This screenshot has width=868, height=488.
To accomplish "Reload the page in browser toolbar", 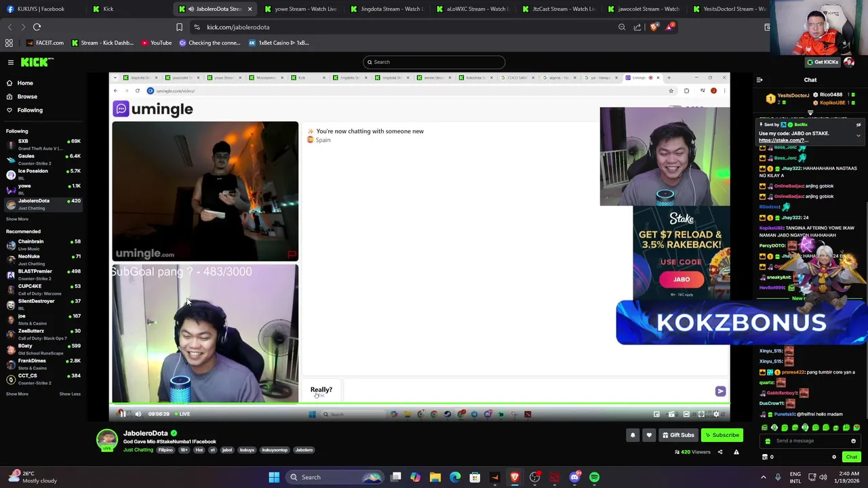I will click(x=37, y=27).
